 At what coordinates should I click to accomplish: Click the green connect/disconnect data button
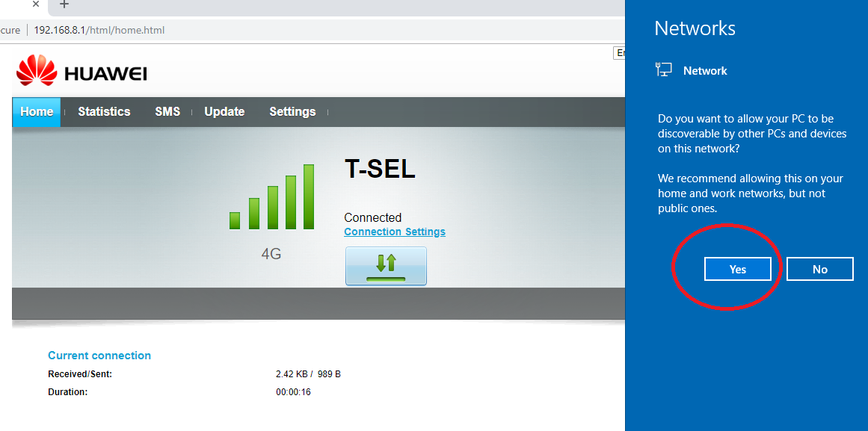(386, 266)
